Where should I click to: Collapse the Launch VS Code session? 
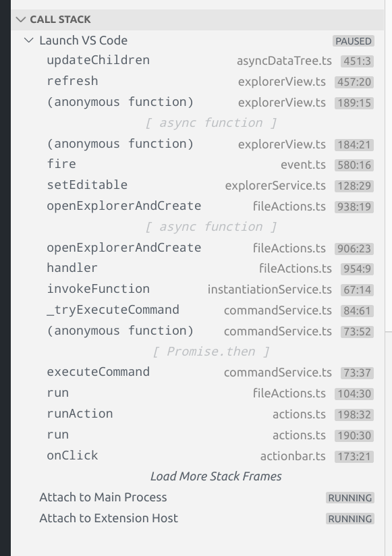pos(28,40)
